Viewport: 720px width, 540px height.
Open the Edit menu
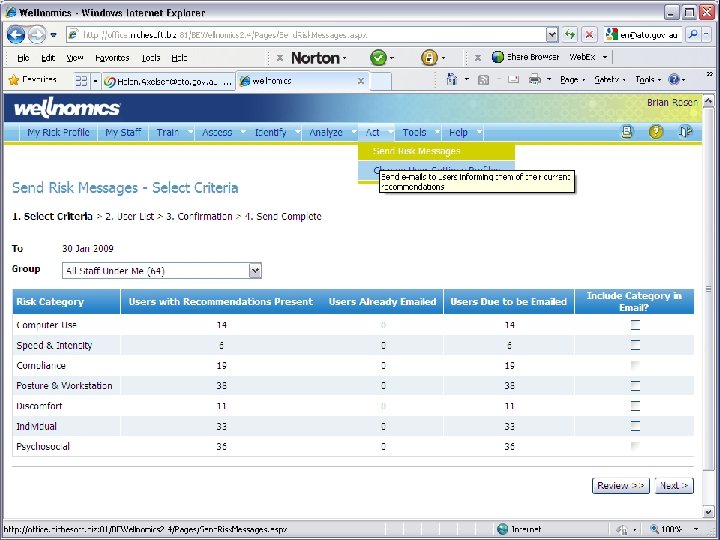tap(48, 58)
